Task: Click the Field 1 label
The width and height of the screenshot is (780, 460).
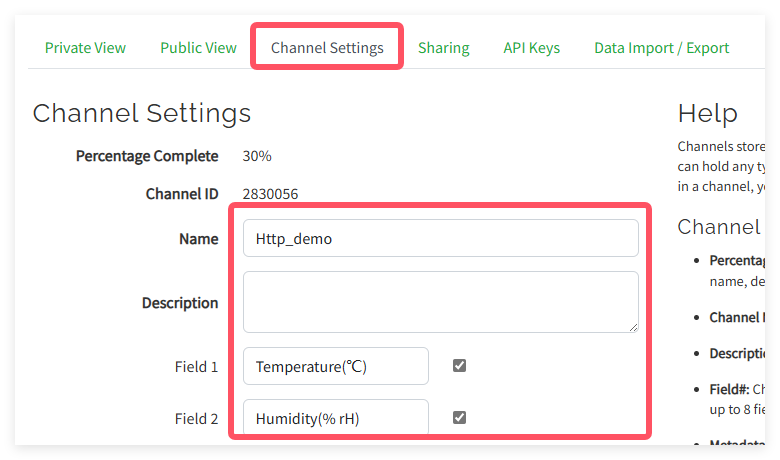Action: coord(196,367)
